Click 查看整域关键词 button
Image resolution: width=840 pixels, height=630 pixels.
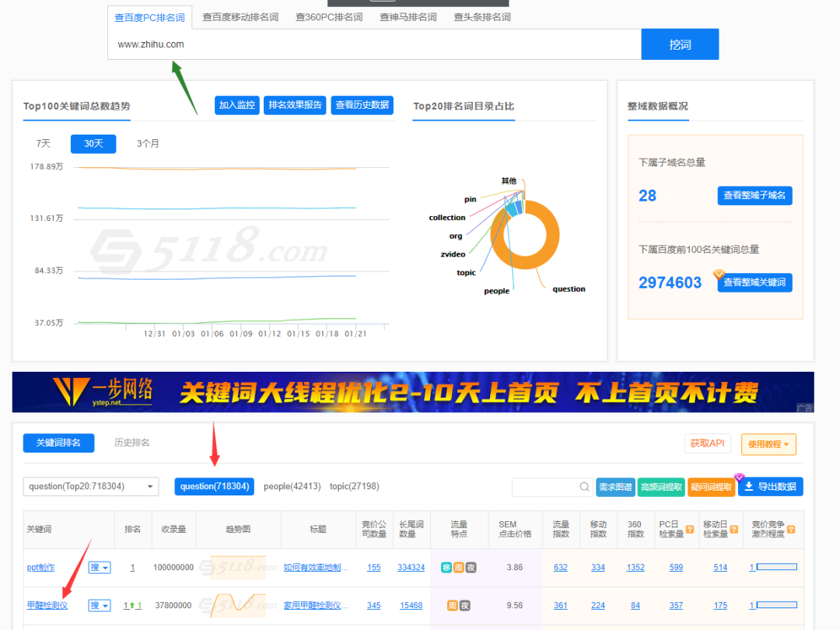tap(754, 282)
